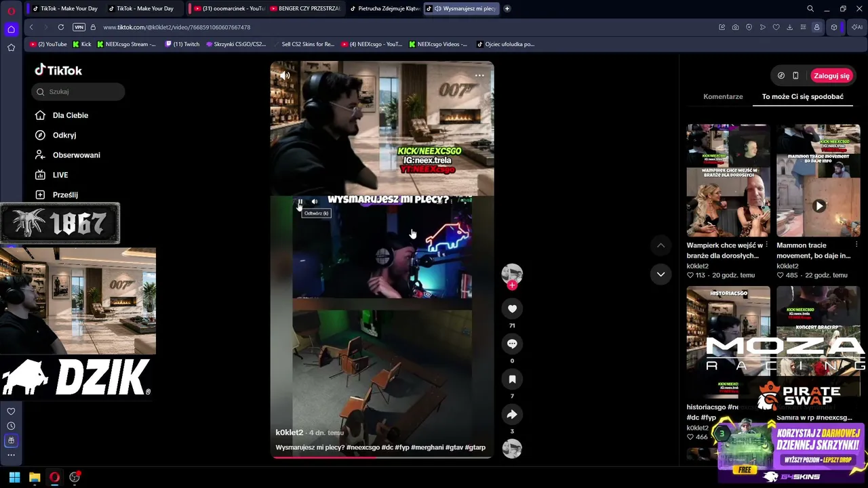Screen dimensions: 868x488
Task: Open browser Downloads icon
Action: (x=790, y=27)
